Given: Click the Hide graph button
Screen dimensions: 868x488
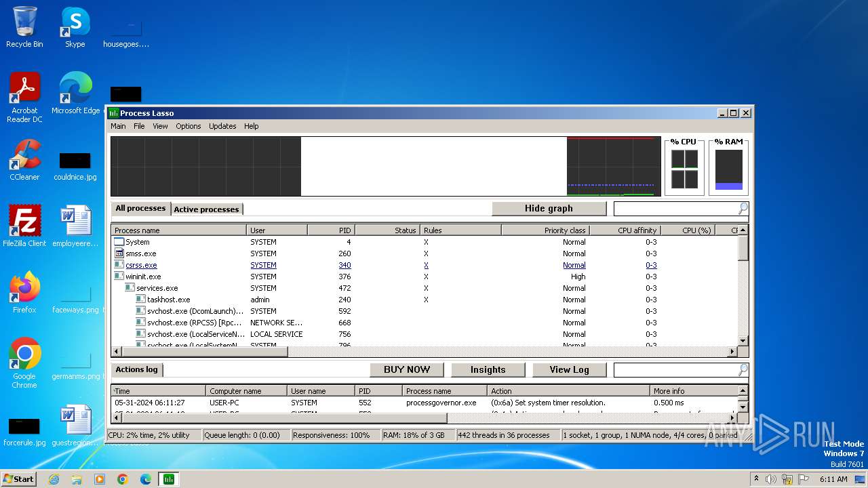Looking at the screenshot, I should [549, 209].
